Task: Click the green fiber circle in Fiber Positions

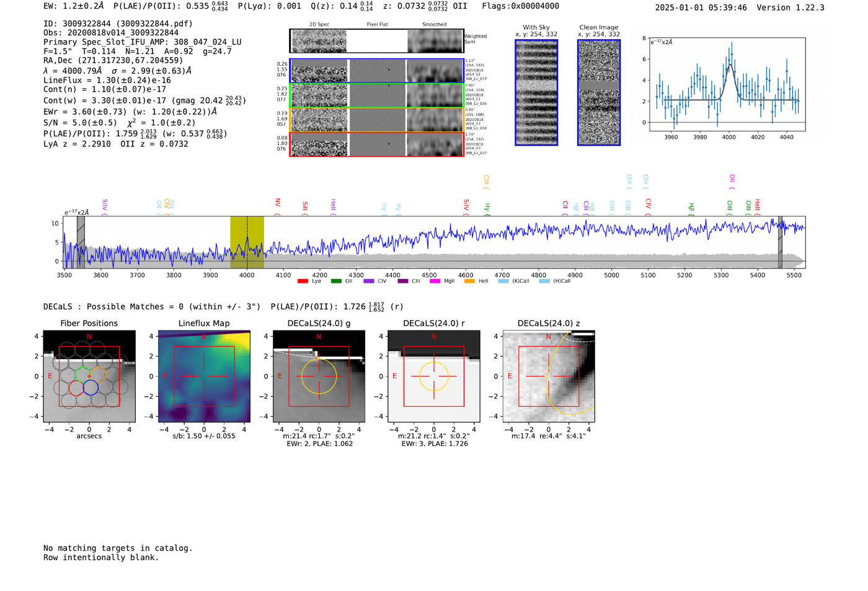Action: 83,375
